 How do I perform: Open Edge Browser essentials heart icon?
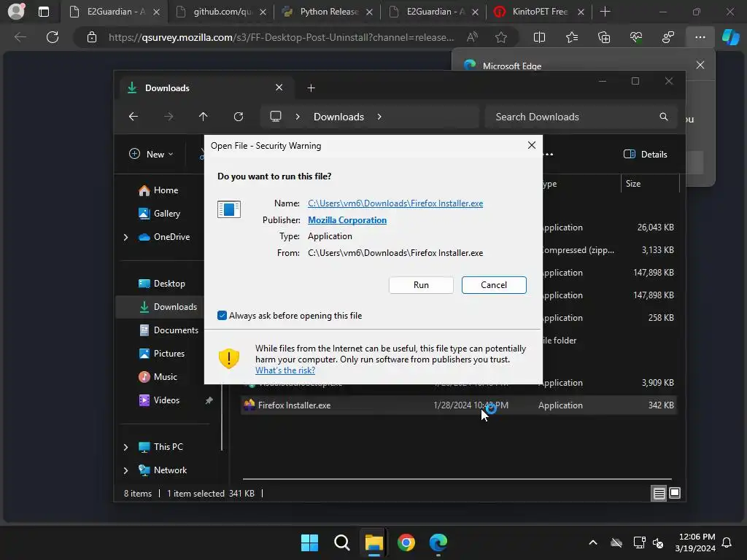635,37
